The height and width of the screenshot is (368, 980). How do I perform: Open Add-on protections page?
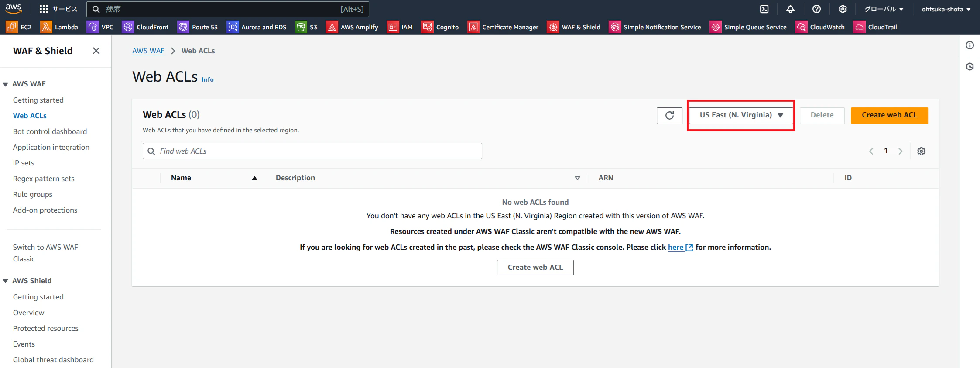[x=45, y=210]
